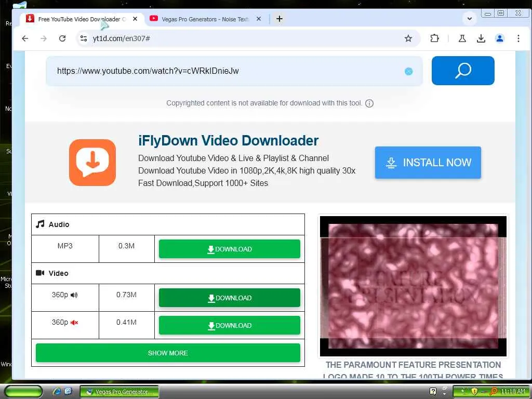Click the Audio section header
The image size is (532, 399).
point(168,224)
